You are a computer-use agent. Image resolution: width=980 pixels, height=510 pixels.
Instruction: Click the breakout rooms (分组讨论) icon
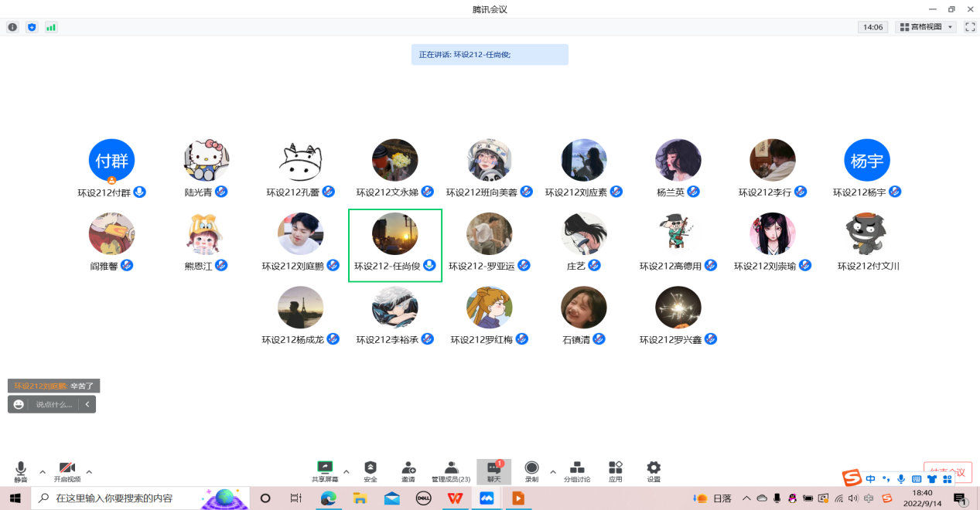tap(576, 471)
